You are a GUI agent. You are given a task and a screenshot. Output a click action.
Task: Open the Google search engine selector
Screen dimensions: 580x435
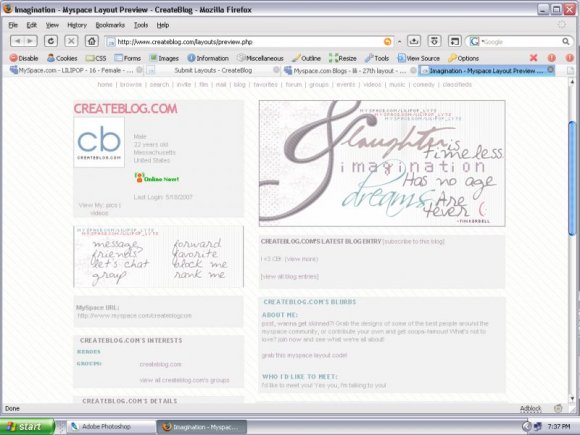click(x=475, y=41)
